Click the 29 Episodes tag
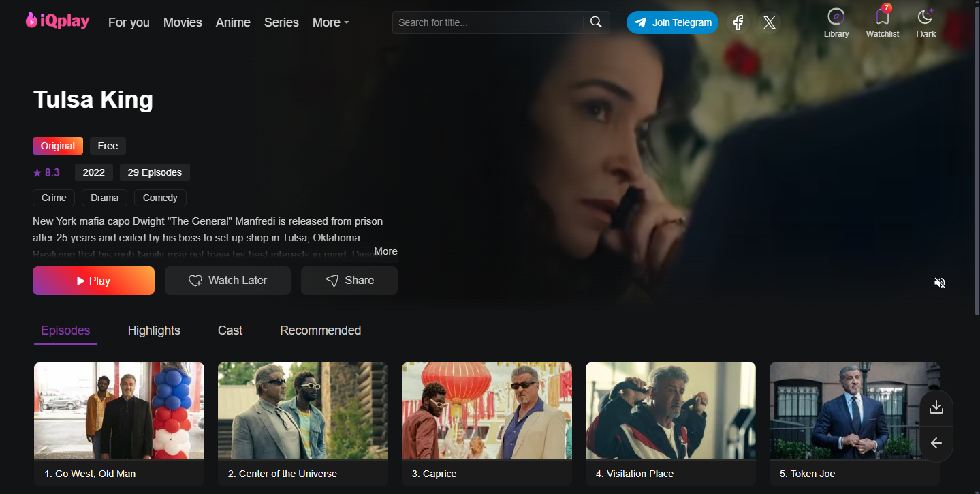 coord(155,172)
